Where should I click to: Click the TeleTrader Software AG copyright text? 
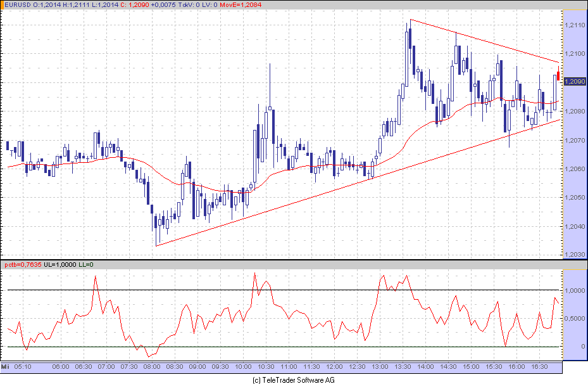pos(293,380)
